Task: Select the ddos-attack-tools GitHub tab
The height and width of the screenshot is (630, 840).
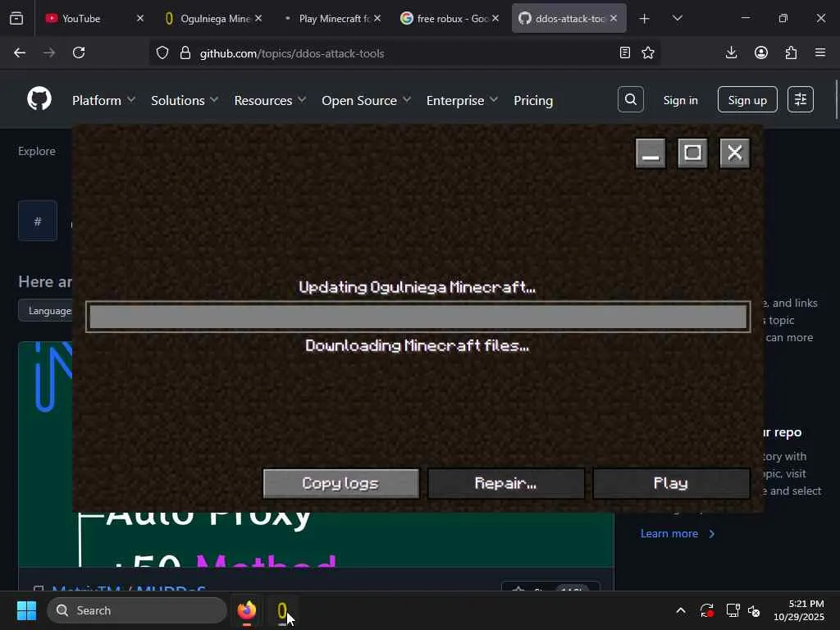Action: pos(569,18)
